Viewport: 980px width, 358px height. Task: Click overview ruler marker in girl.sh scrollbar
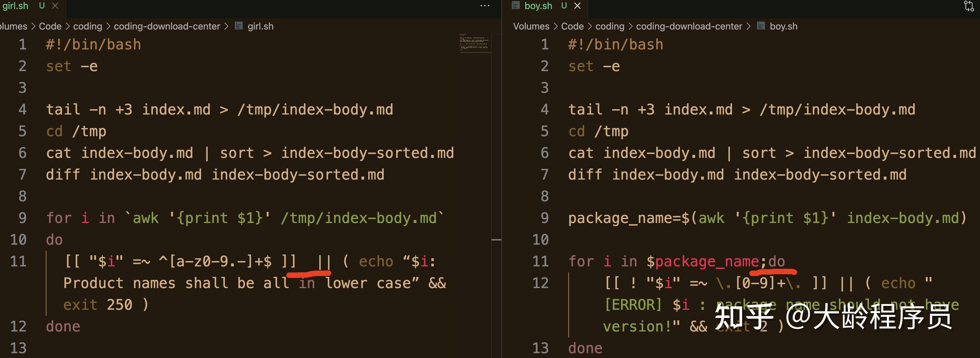pos(496,240)
